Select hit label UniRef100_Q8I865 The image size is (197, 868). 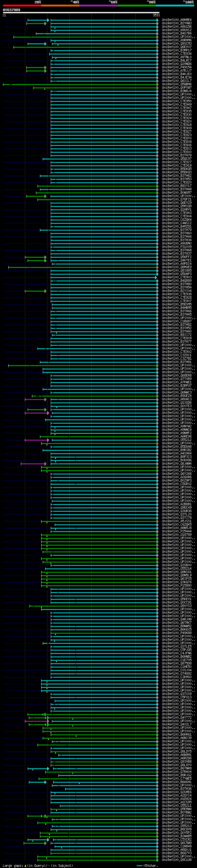[x=177, y=271]
